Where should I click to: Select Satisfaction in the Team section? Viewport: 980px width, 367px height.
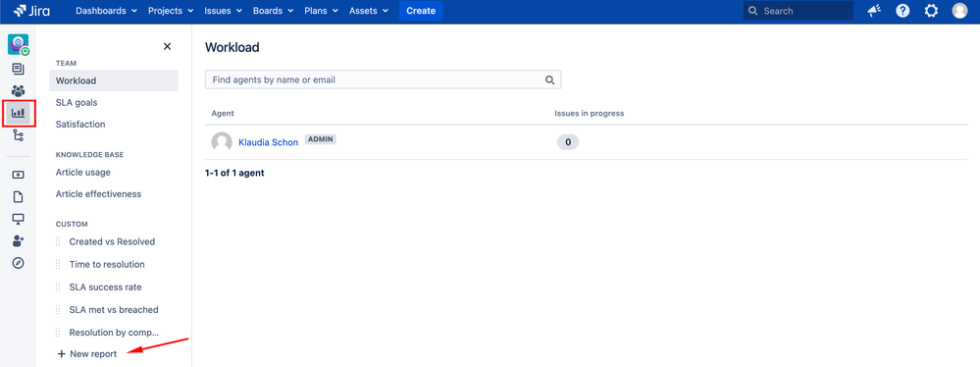80,125
